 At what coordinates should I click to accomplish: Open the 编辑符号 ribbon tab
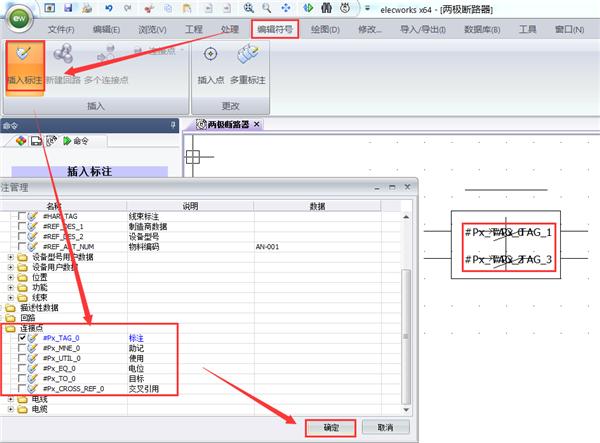pyautogui.click(x=275, y=29)
